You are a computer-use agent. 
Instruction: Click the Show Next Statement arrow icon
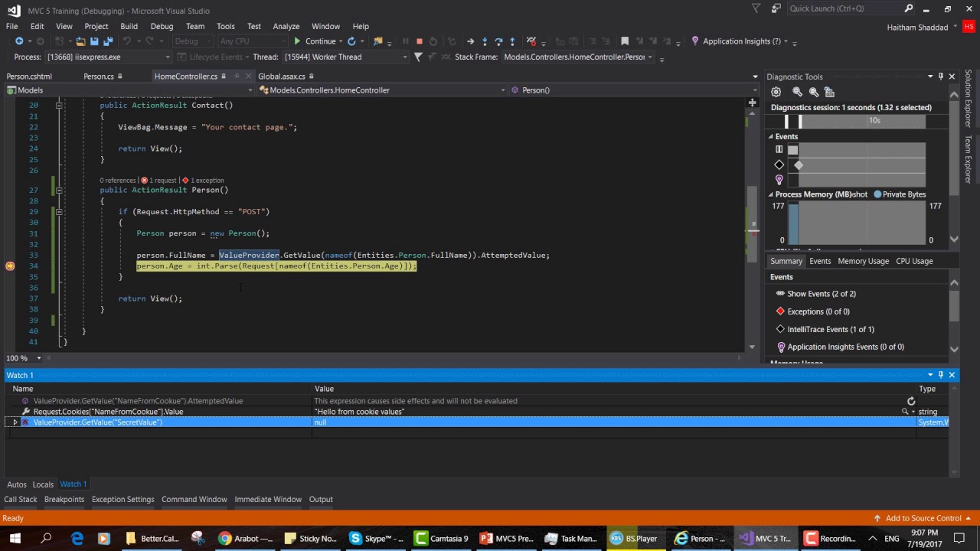pos(470,41)
